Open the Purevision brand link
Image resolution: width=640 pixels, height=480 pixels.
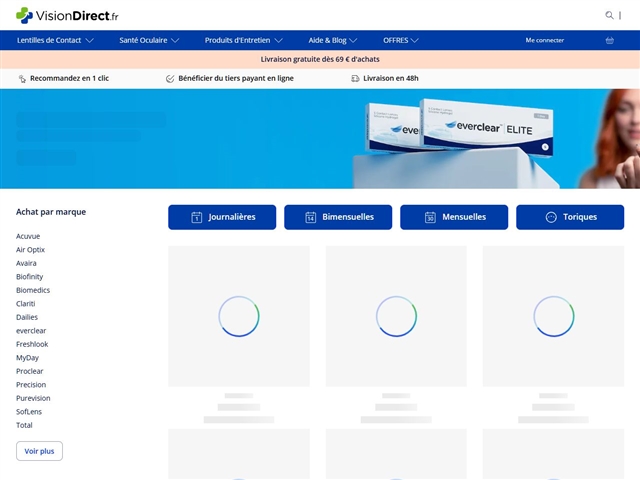coord(33,398)
